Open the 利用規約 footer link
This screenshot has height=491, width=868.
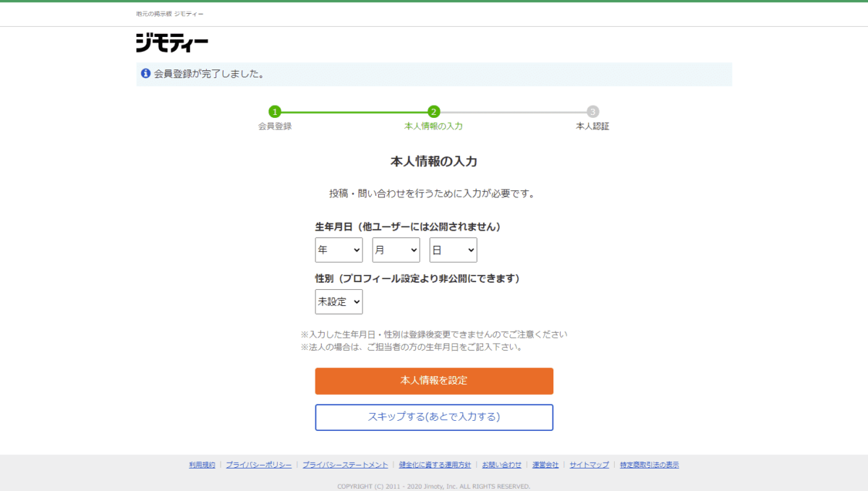click(x=202, y=465)
